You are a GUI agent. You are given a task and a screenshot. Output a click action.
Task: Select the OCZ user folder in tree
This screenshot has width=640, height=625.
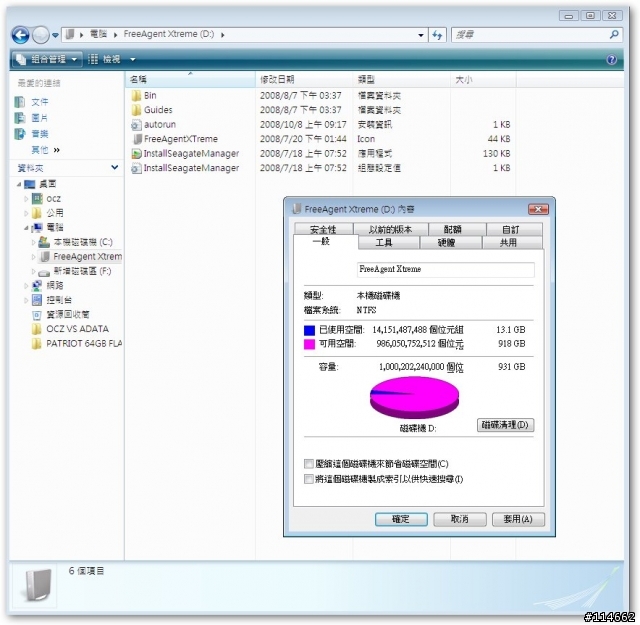47,199
